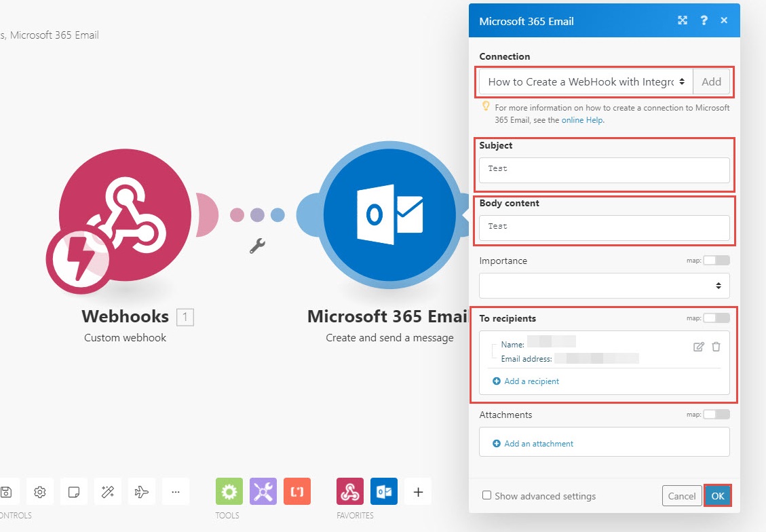Screen dimensions: 766x532
Task: Click the plus icon beside Add an attachment
Action: [x=497, y=444]
